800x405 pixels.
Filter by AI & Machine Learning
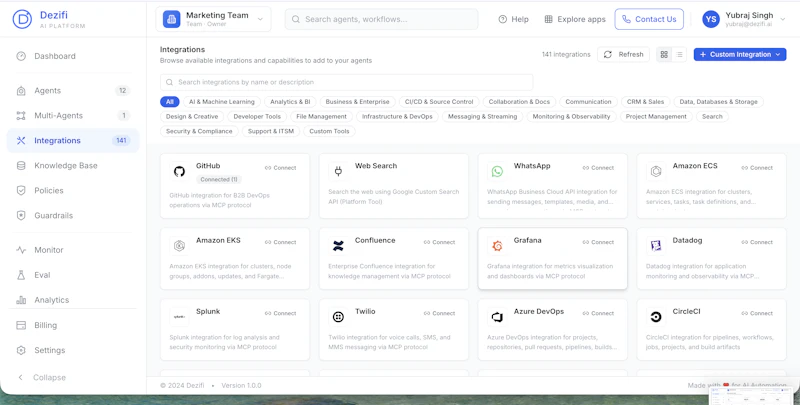tap(222, 102)
